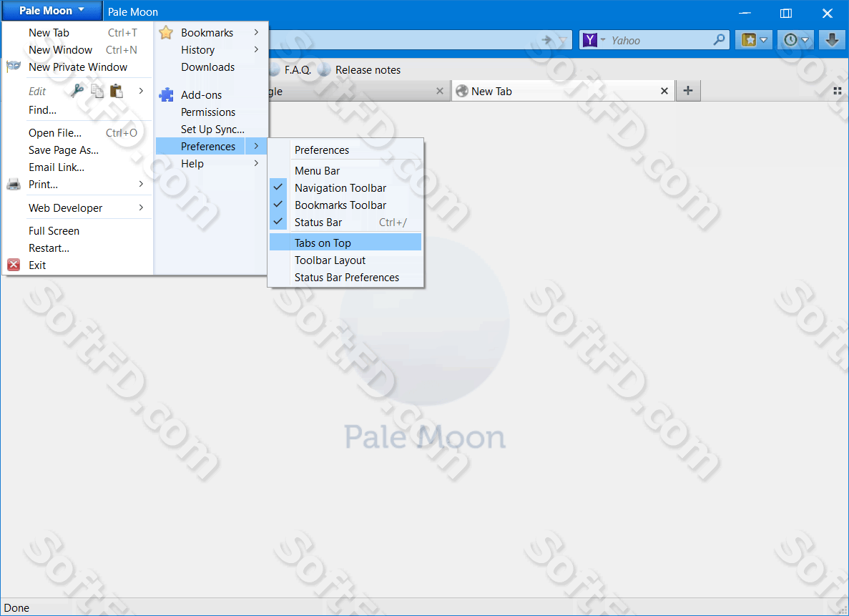Click the red Exit X icon
Viewport: 849px width, 616px height.
coord(14,265)
